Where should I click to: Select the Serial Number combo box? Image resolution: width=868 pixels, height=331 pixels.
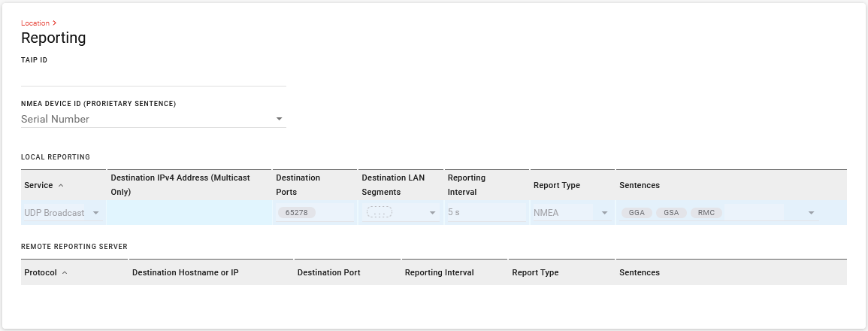(x=153, y=119)
